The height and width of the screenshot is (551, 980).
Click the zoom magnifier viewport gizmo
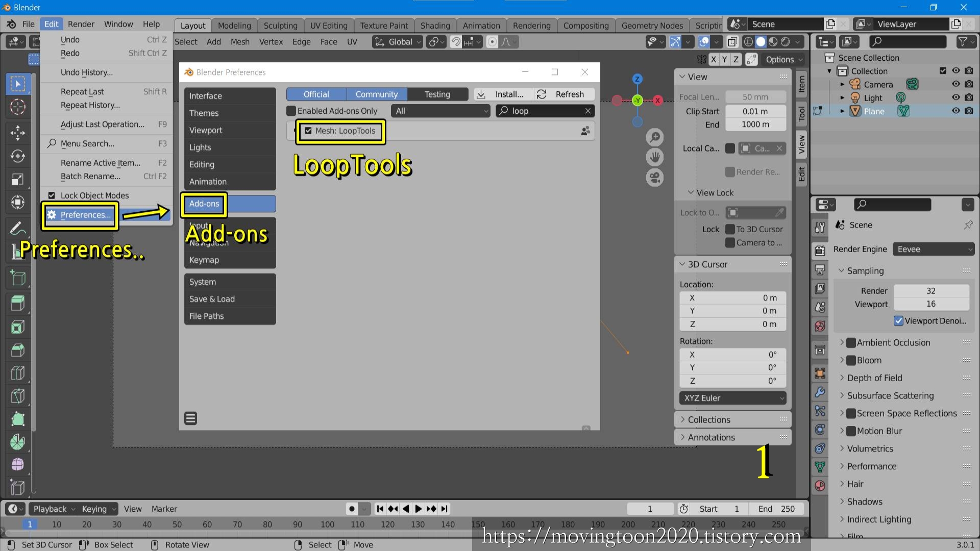(655, 137)
